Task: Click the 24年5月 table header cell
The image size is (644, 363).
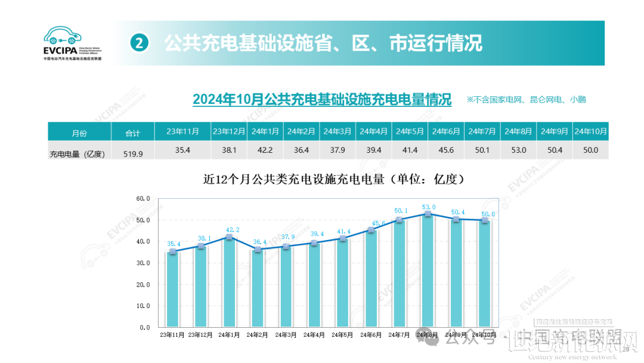Action: pyautogui.click(x=410, y=131)
